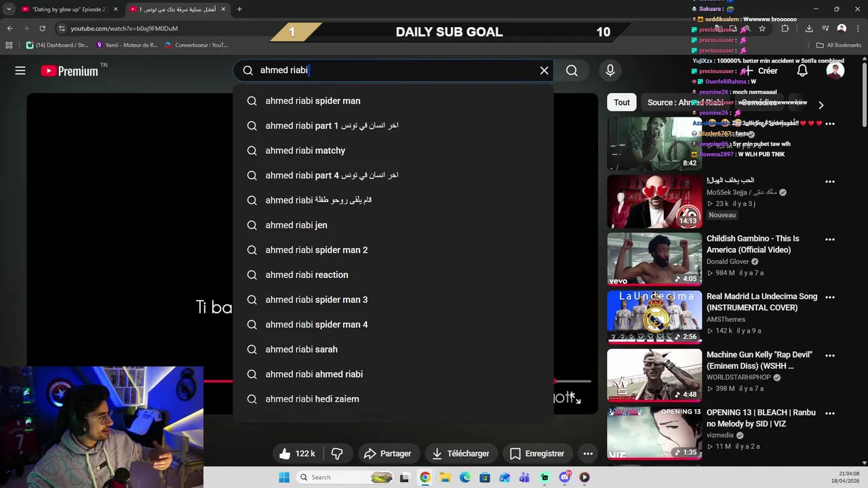Click inside the YouTube search field
The image size is (868, 488).
[393, 70]
